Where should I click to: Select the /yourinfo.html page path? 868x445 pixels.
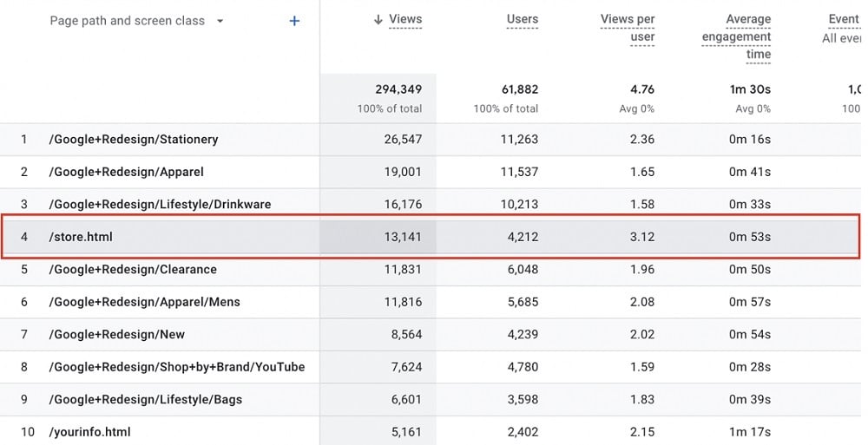(x=89, y=432)
